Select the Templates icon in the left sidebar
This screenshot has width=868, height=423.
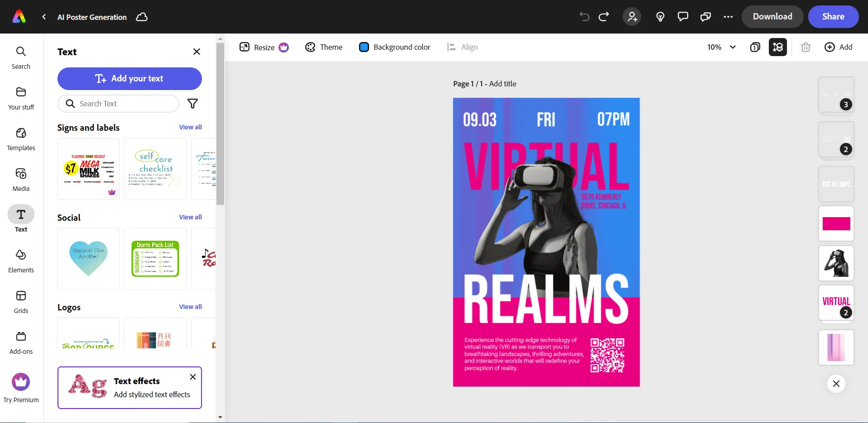(21, 138)
